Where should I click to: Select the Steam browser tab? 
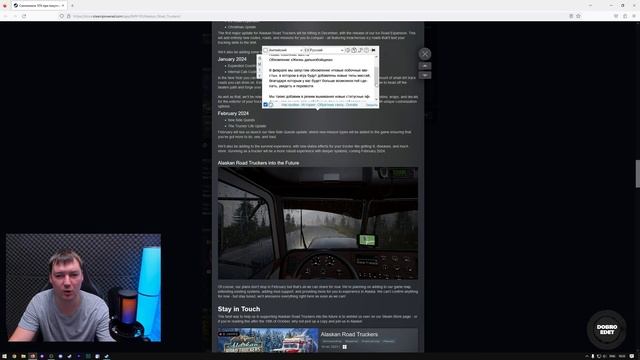(x=39, y=6)
